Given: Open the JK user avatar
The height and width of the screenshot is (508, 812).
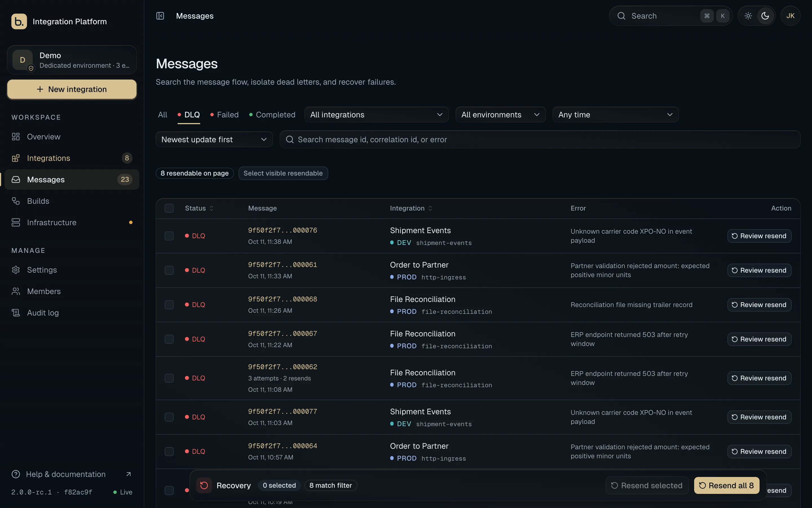Looking at the screenshot, I should click(790, 16).
